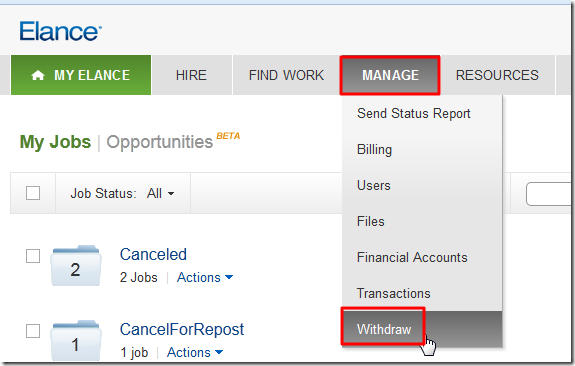The width and height of the screenshot is (575, 366).
Task: Open the Canceled folder icon
Action: tap(76, 266)
